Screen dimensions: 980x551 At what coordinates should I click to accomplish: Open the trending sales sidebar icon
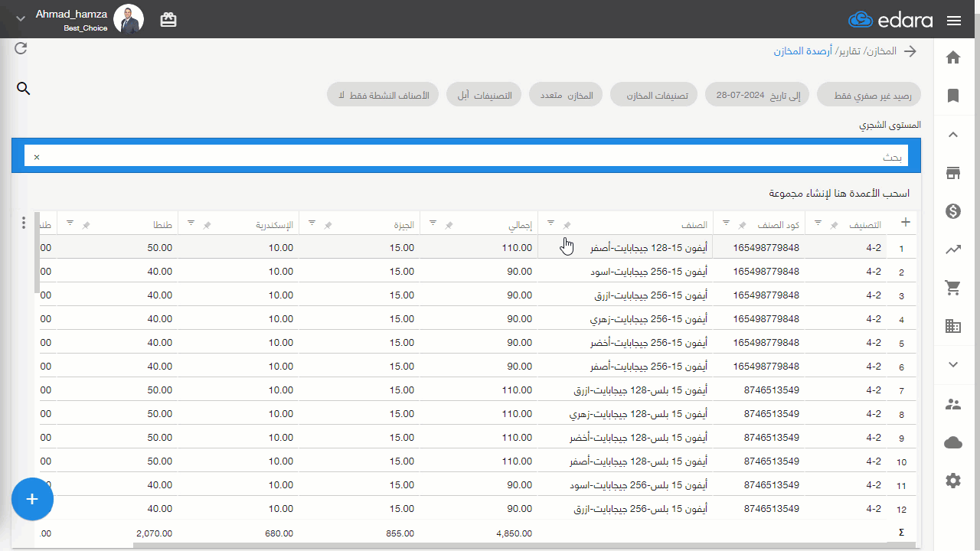pos(953,249)
